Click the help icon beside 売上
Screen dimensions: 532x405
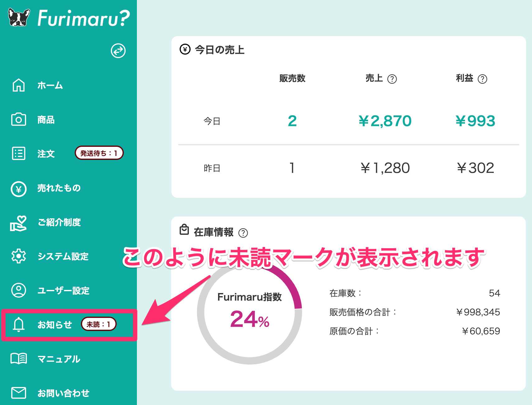[392, 79]
